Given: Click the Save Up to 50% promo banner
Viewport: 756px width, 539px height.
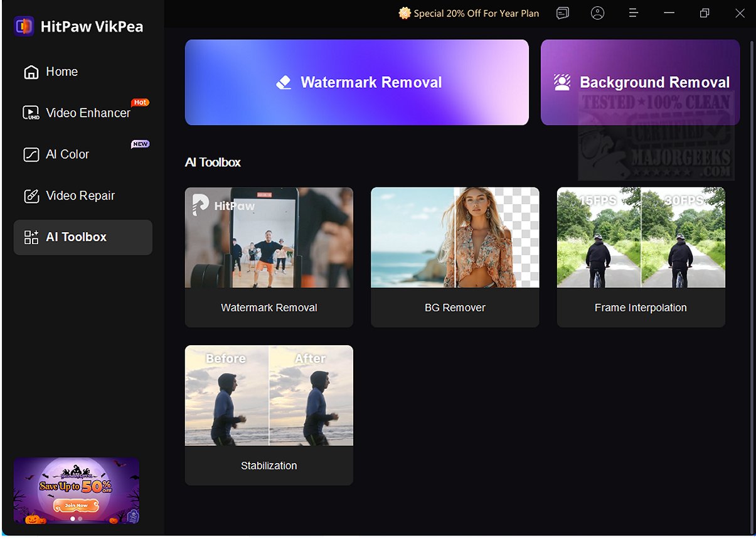Looking at the screenshot, I should click(77, 491).
